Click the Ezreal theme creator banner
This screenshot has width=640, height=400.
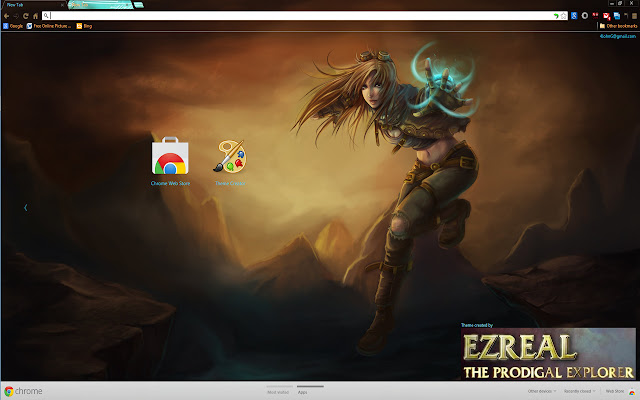(x=548, y=354)
